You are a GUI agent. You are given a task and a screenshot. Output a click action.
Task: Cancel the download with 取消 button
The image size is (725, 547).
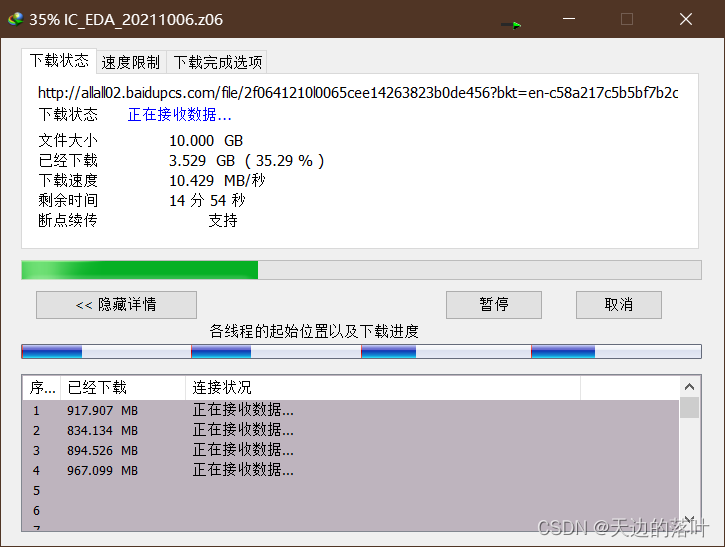[619, 305]
